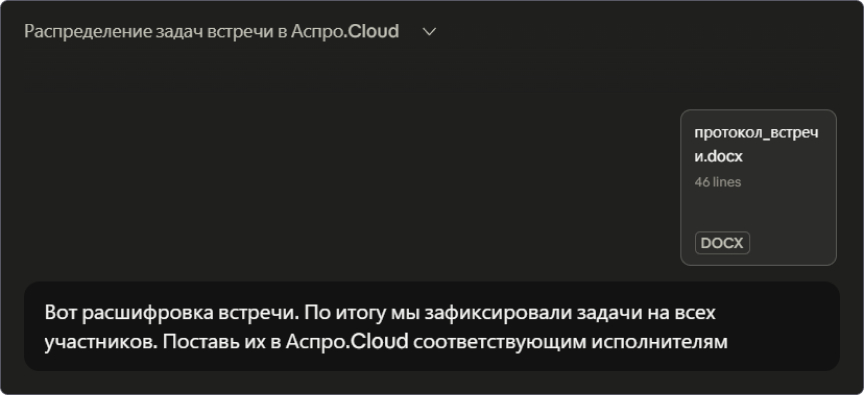Click the file name 'протокол_встречи.docx'

(x=756, y=145)
